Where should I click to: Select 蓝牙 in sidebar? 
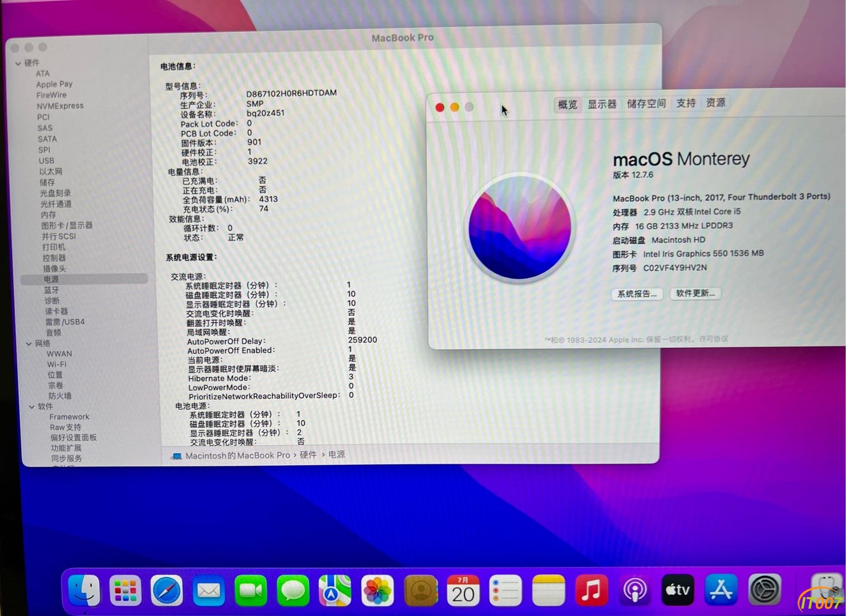tap(51, 290)
